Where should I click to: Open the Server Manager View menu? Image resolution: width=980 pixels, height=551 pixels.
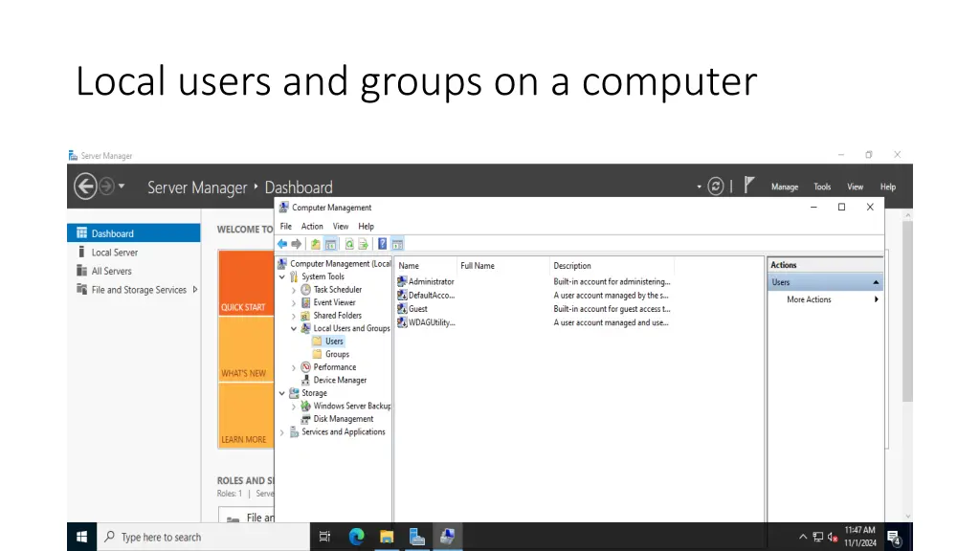(855, 187)
